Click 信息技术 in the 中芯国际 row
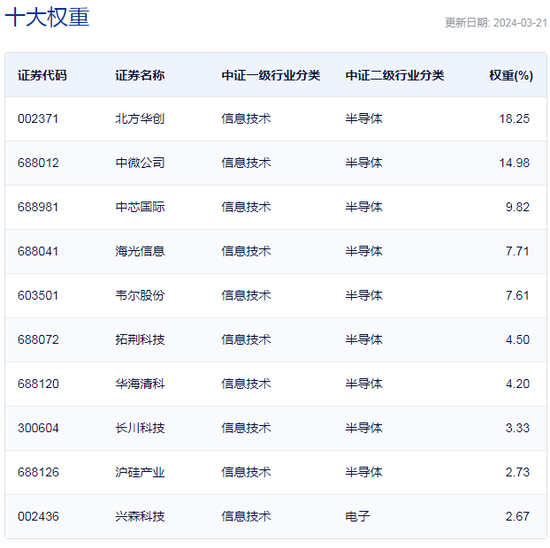The image size is (550, 548). pos(246,207)
